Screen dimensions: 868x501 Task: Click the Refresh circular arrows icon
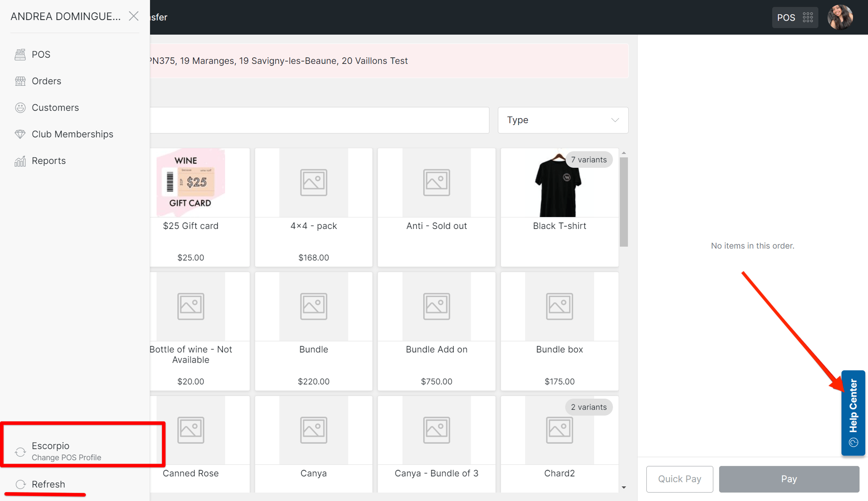click(20, 484)
